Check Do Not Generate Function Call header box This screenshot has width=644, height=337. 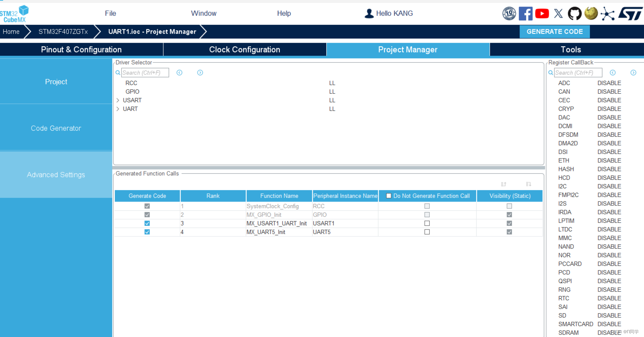(x=389, y=196)
